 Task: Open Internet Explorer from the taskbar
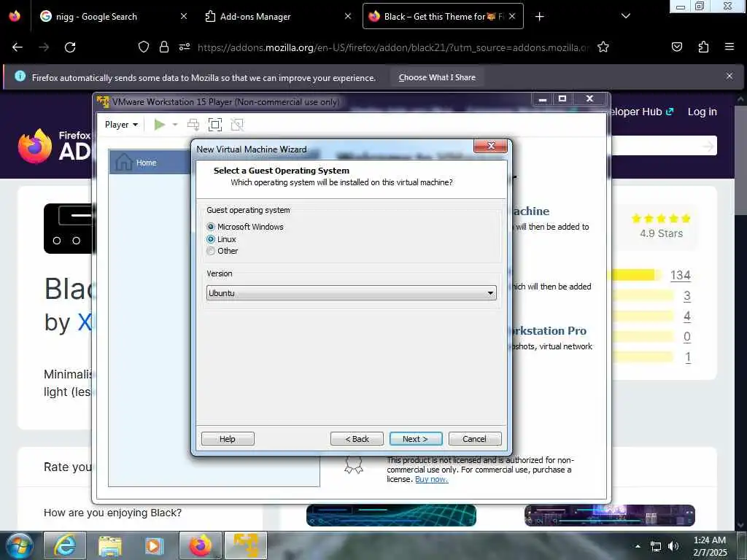pyautogui.click(x=65, y=545)
